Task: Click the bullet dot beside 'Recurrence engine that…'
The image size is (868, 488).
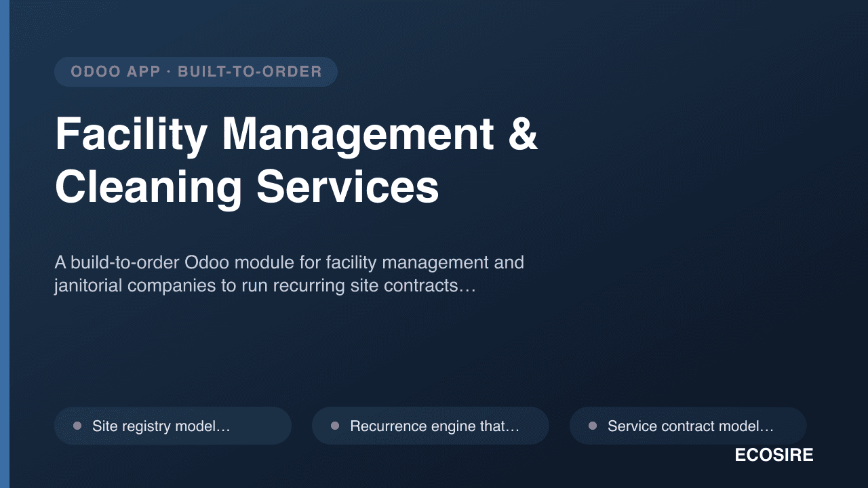Action: coord(335,426)
